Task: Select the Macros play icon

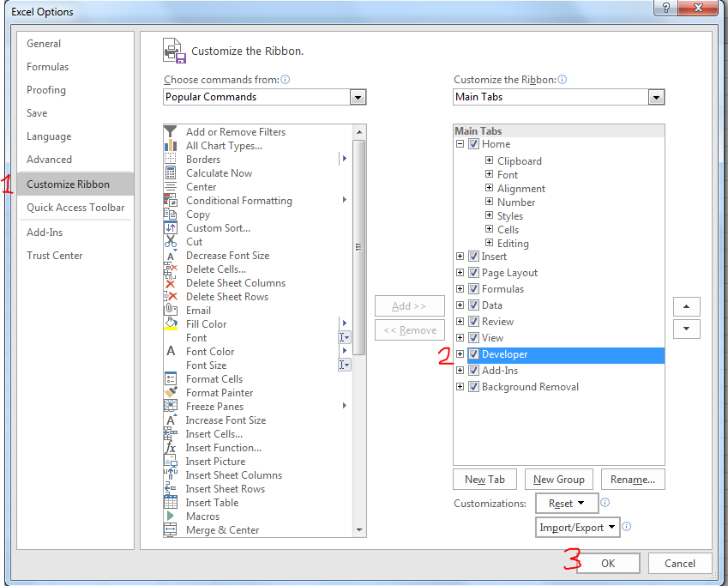Action: tap(170, 517)
